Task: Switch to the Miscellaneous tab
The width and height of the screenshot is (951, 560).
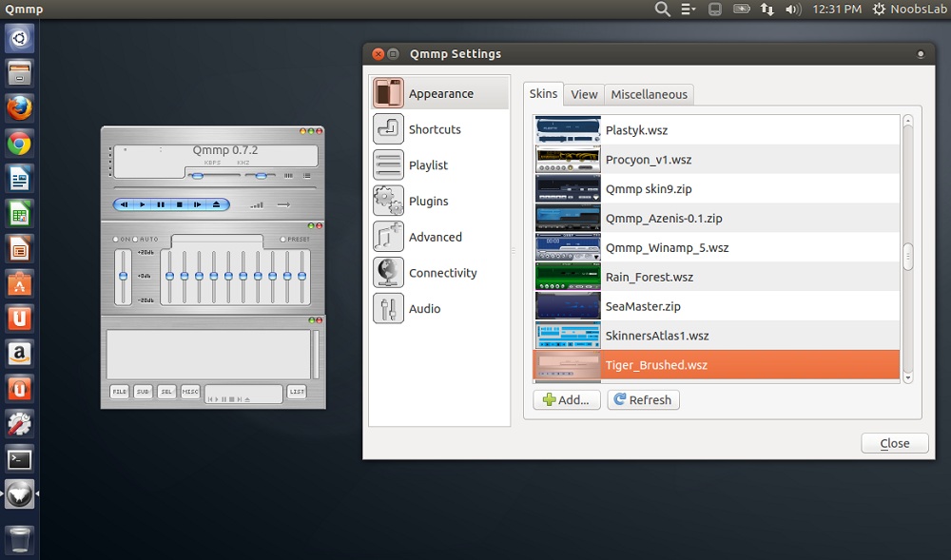Action: pyautogui.click(x=649, y=94)
